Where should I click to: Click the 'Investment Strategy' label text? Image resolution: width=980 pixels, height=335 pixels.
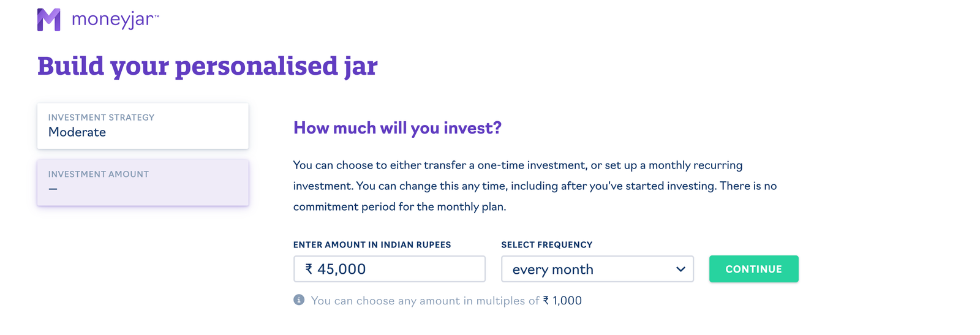pyautogui.click(x=101, y=118)
